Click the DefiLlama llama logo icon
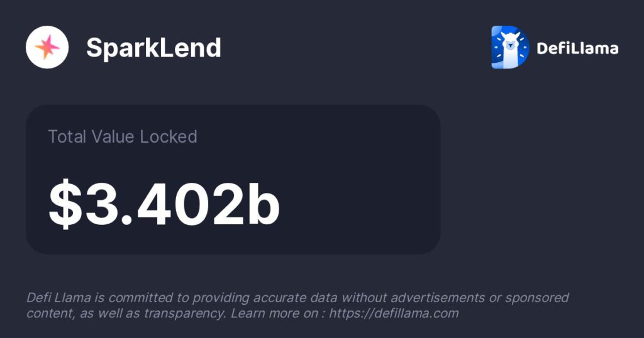The width and height of the screenshot is (644, 338). click(510, 47)
